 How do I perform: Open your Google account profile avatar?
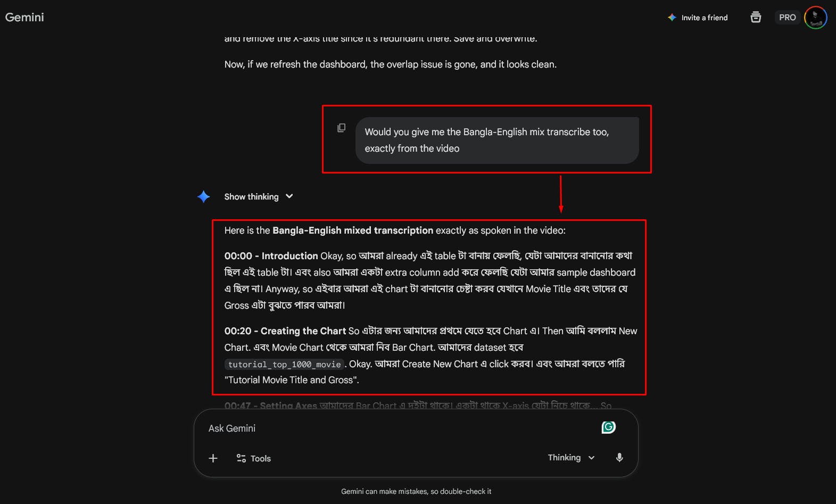click(816, 17)
